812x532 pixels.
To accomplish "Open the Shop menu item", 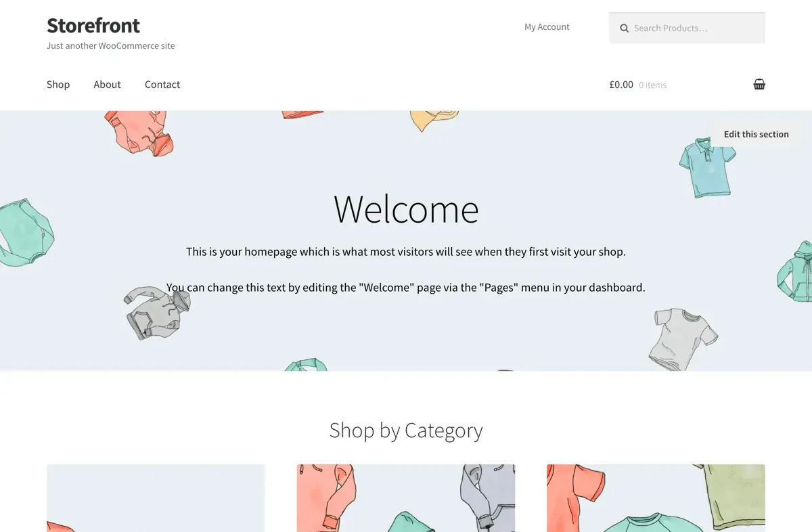I will pos(58,85).
